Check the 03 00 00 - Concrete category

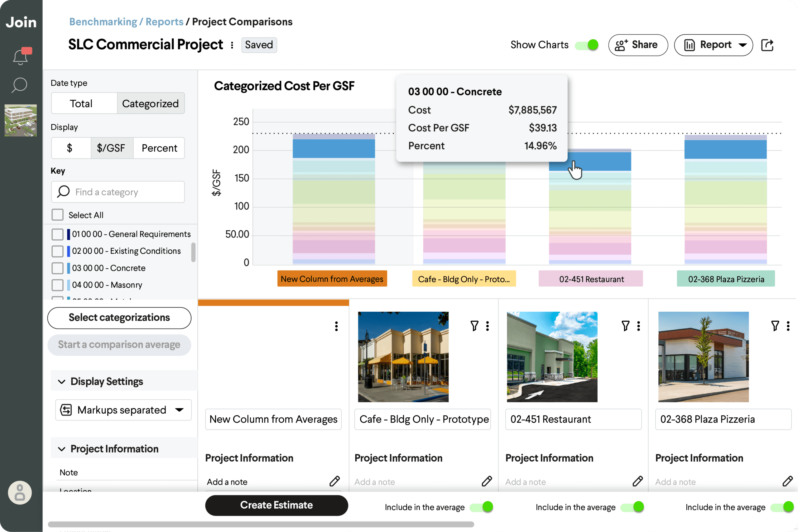pyautogui.click(x=58, y=268)
